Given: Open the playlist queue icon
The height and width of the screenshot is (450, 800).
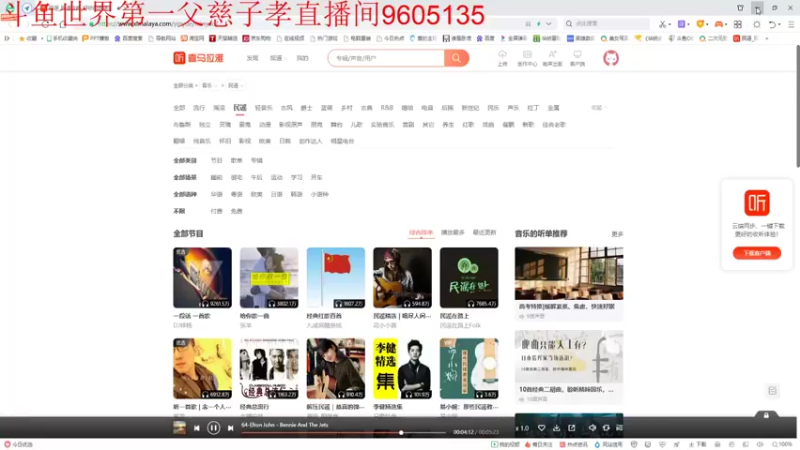Looking at the screenshot, I should [619, 428].
